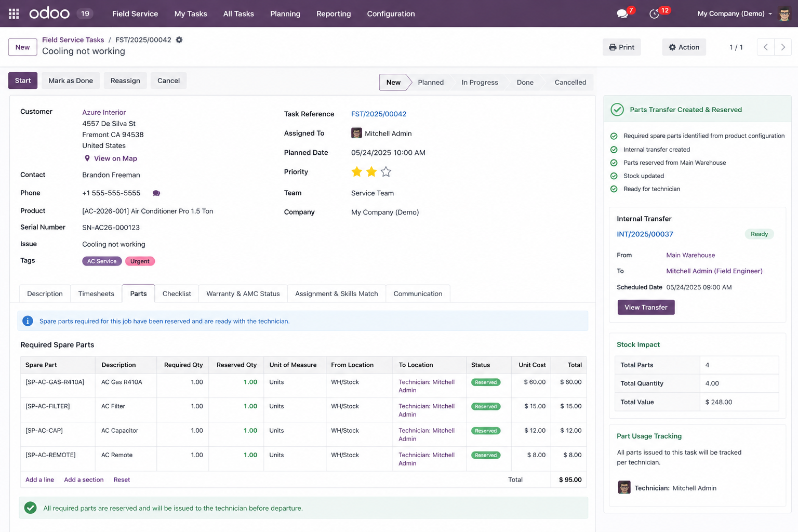This screenshot has height=532, width=798.
Task: Open the Azure Interior customer link
Action: click(104, 112)
